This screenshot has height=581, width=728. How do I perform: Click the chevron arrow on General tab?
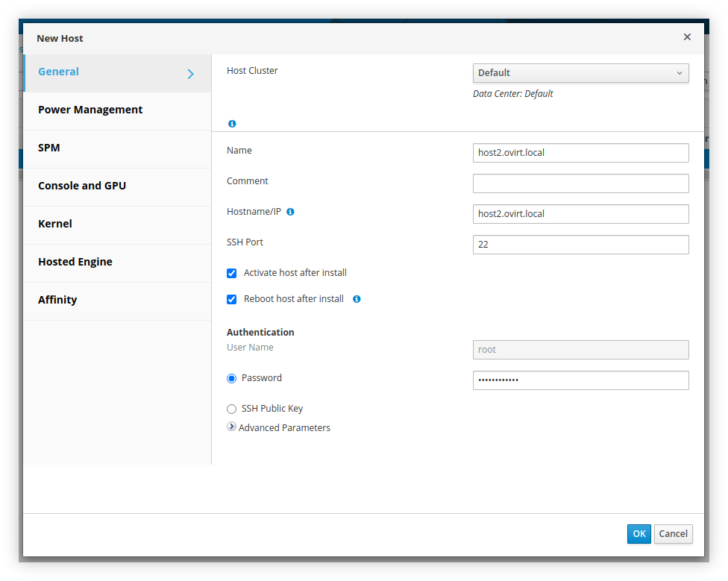(190, 74)
